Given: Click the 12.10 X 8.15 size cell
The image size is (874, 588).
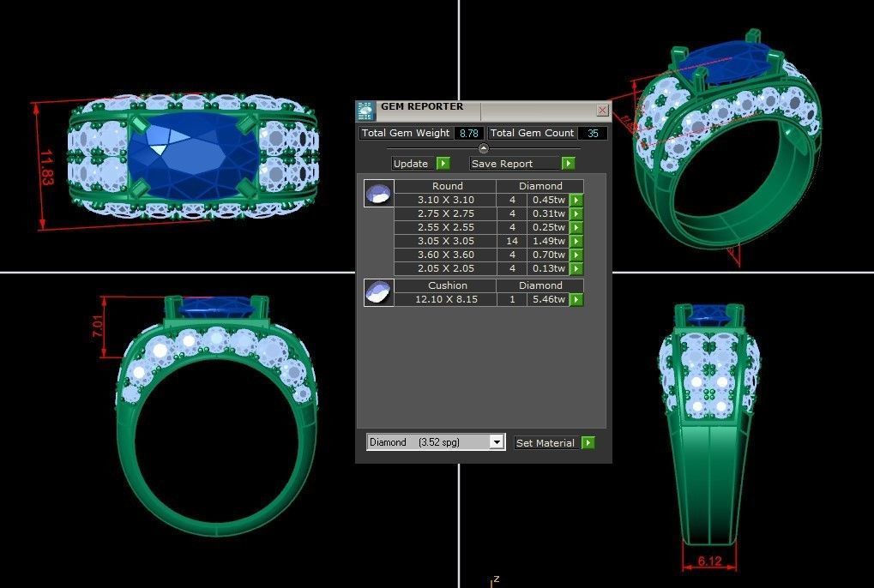Looking at the screenshot, I should pyautogui.click(x=446, y=299).
